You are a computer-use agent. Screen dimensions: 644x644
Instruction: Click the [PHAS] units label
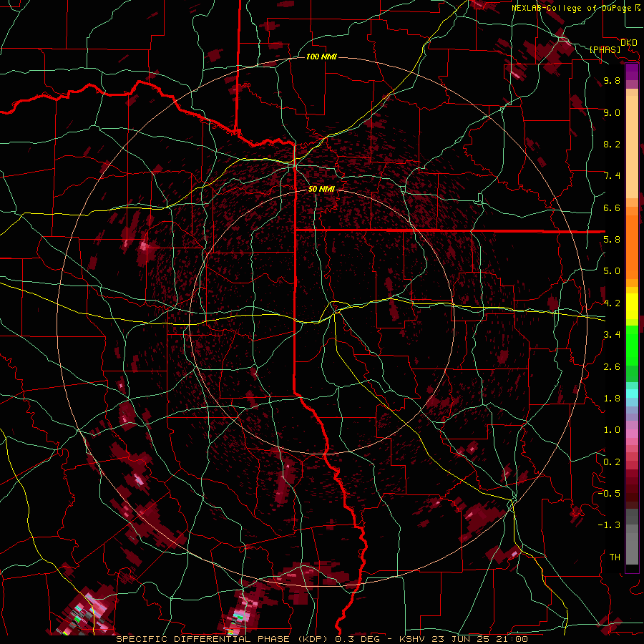pos(605,49)
